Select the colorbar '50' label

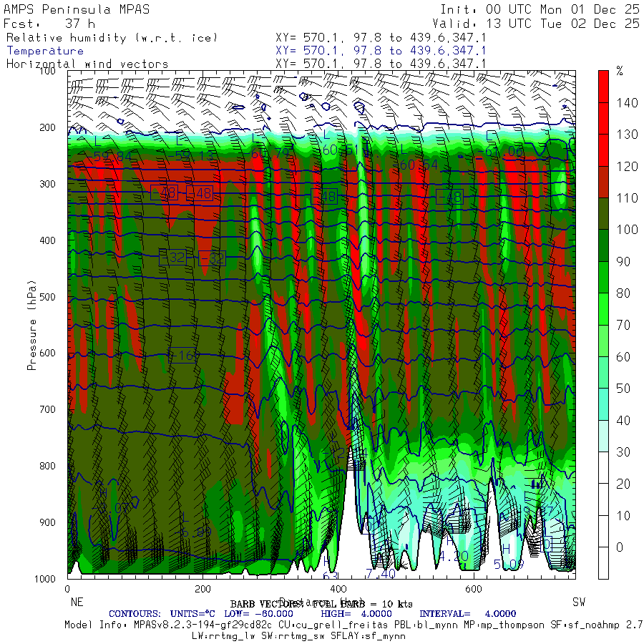click(623, 389)
